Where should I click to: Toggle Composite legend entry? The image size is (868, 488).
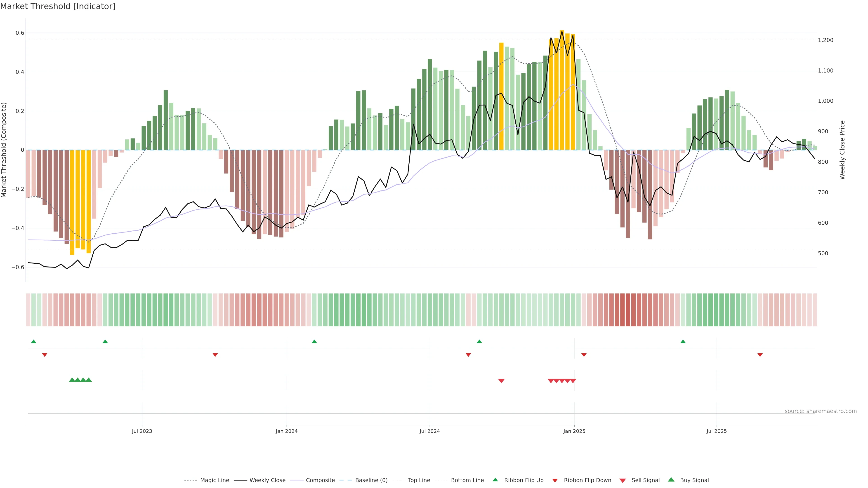[320, 480]
